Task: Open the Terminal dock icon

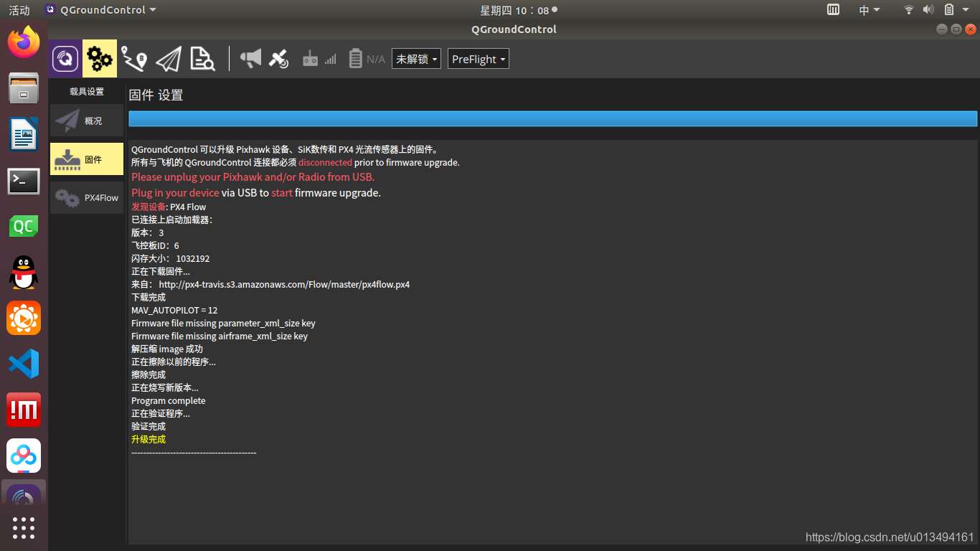Action: point(24,181)
